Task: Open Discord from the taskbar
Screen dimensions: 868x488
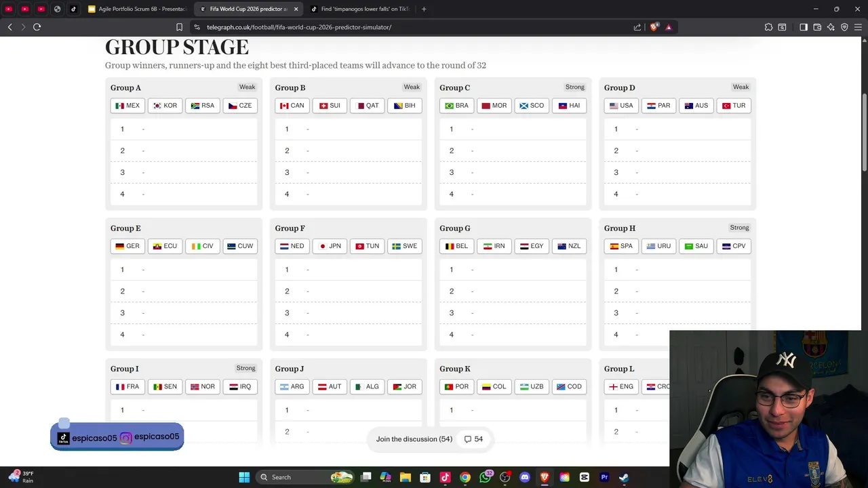Action: (x=525, y=477)
